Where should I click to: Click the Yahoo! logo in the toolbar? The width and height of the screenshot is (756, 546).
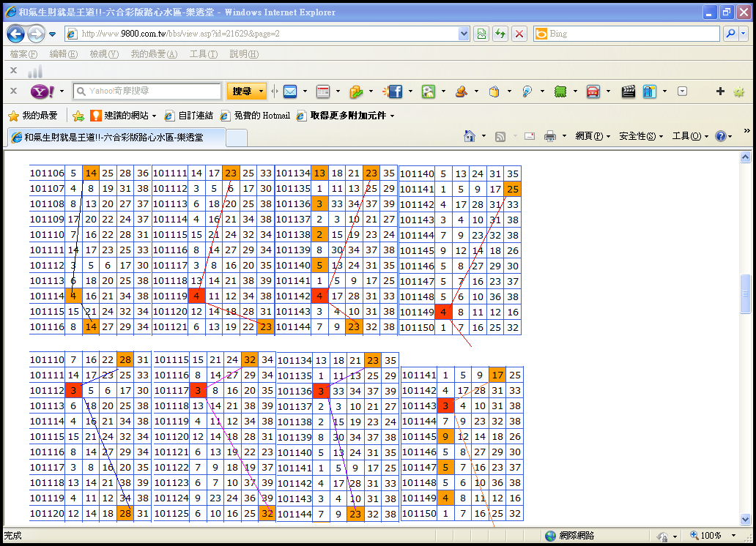click(x=41, y=91)
